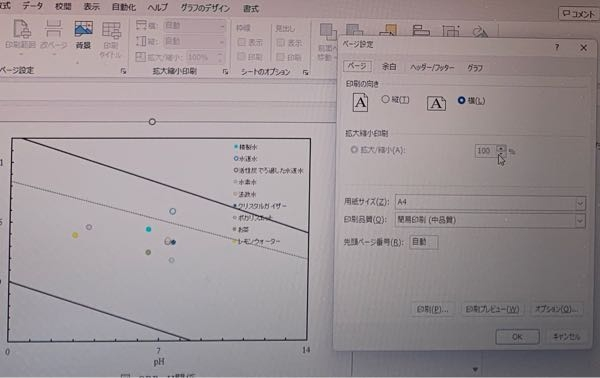
Task: Click the scale 100 percent input field
Action: coord(485,151)
